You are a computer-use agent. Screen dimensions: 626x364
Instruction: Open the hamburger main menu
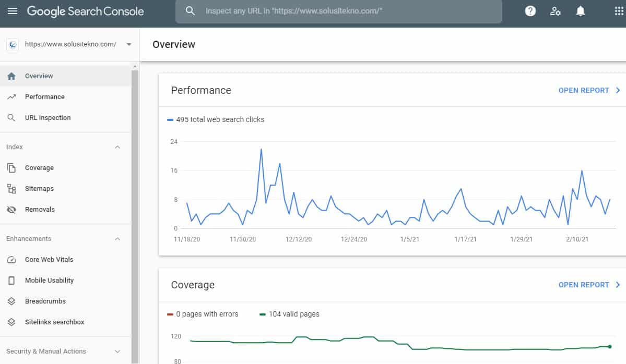13,11
